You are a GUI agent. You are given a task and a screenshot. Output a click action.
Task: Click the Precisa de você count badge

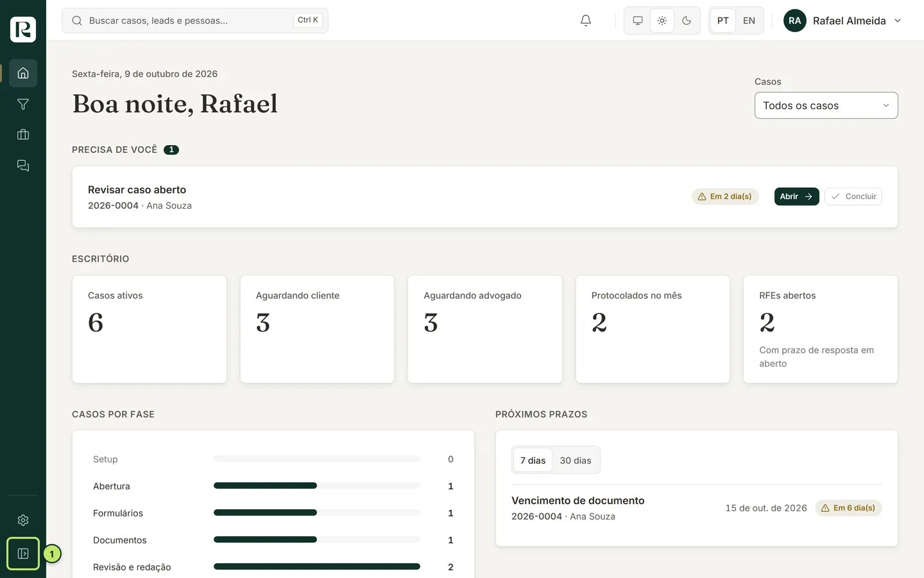tap(171, 150)
